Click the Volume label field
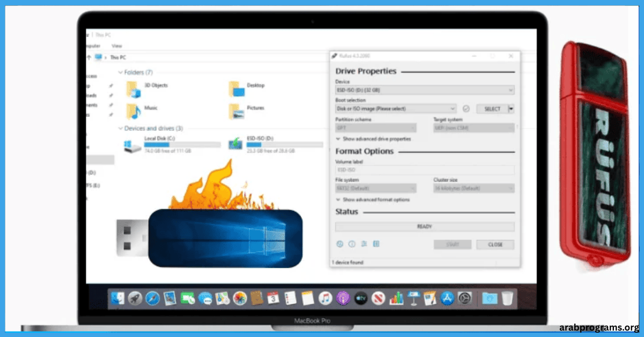 pos(425,170)
